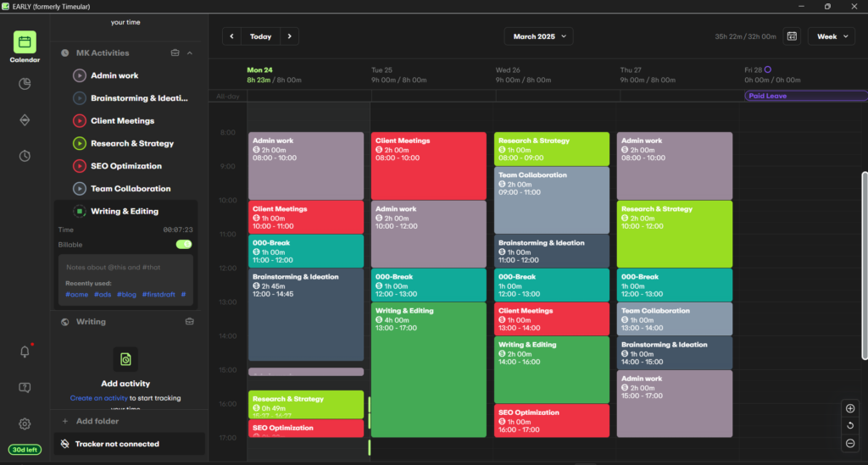Open Wednesday SEO Optimization 16:00 entry
The height and width of the screenshot is (465, 868).
552,421
